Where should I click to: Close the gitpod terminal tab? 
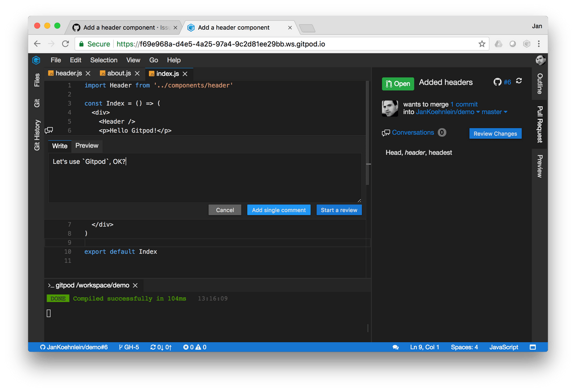point(135,285)
